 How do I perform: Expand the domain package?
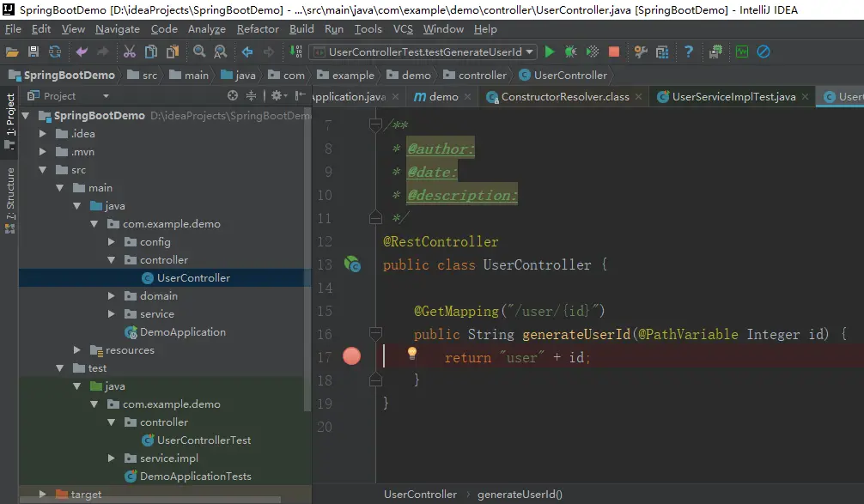(x=112, y=296)
